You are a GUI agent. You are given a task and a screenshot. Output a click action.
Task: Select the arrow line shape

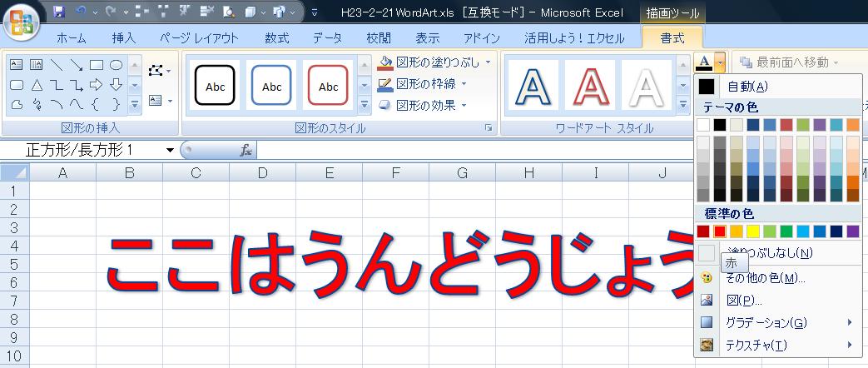point(77,65)
